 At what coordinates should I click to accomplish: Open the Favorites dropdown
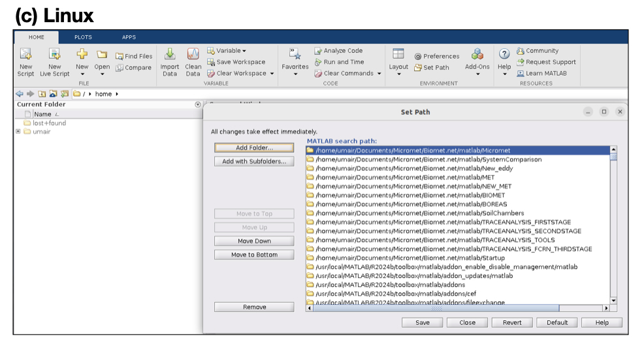tap(295, 62)
